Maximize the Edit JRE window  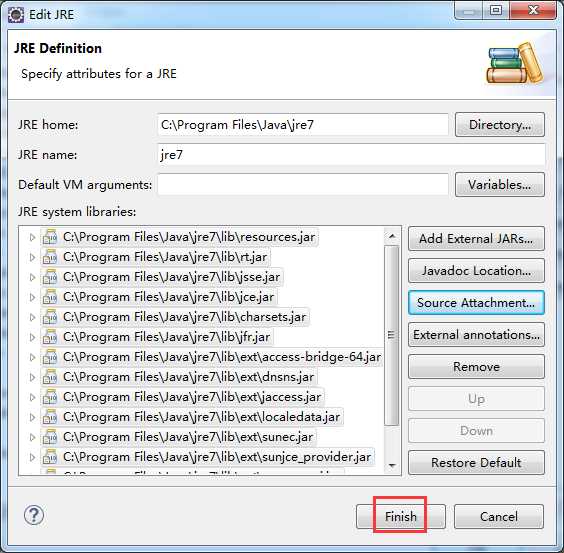[496, 10]
